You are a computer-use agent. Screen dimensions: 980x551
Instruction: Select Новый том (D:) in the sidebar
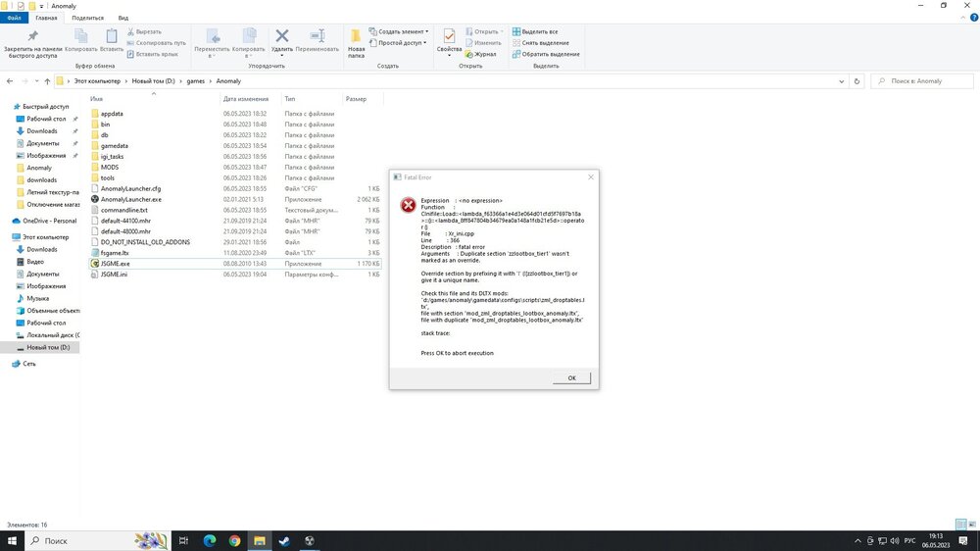[47, 347]
